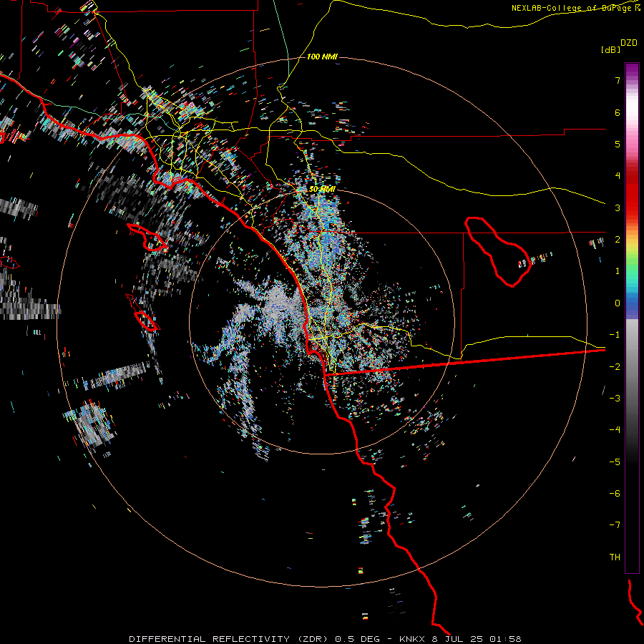Viewport: 644px width, 644px height.
Task: Click the 1 dB label on the scale
Action: [618, 271]
